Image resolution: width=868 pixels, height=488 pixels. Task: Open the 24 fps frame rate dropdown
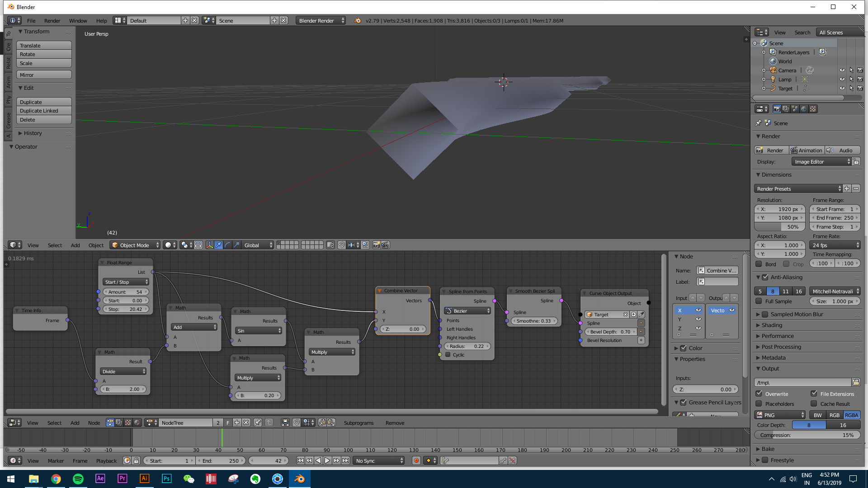click(835, 245)
